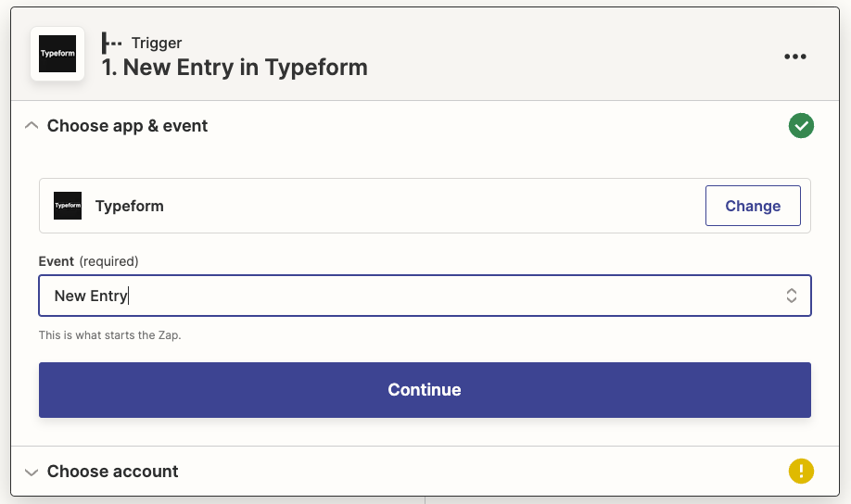Click the "Typeform" app name text
Image resolution: width=851 pixels, height=504 pixels.
tap(130, 206)
